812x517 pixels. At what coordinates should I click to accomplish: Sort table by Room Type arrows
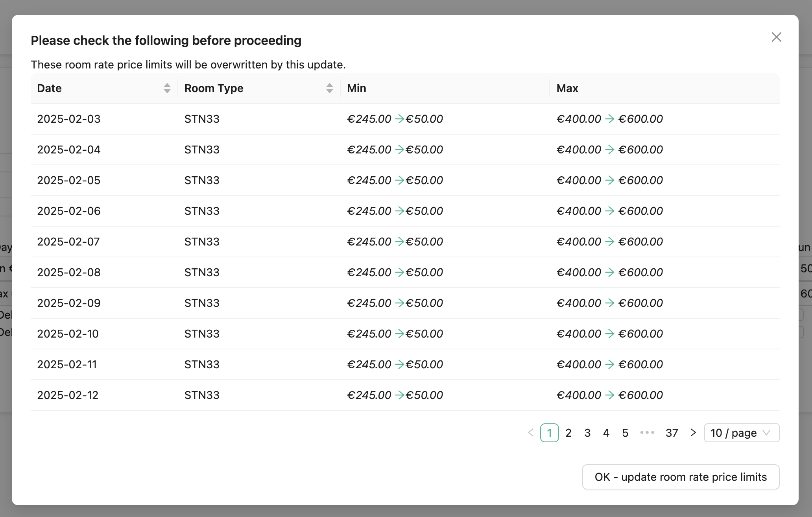click(330, 88)
